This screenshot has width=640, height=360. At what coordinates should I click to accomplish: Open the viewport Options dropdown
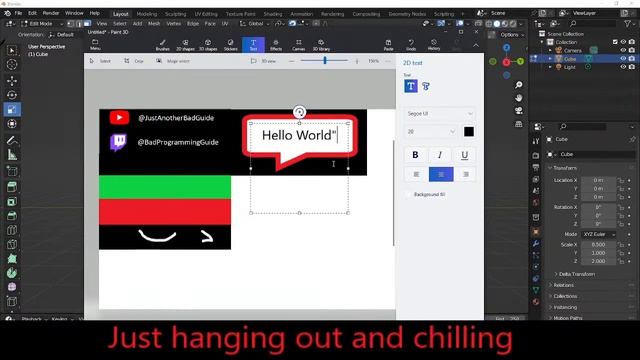coord(511,35)
